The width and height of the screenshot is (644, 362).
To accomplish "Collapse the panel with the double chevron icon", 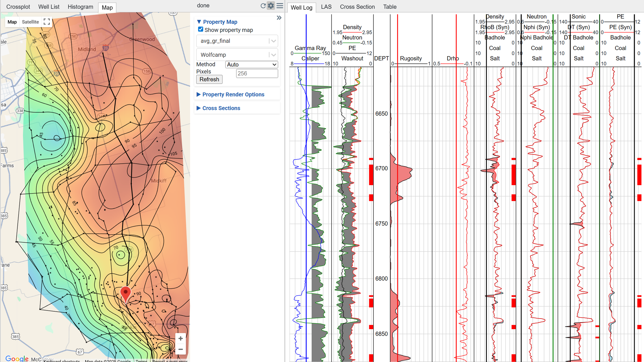I will point(279,18).
